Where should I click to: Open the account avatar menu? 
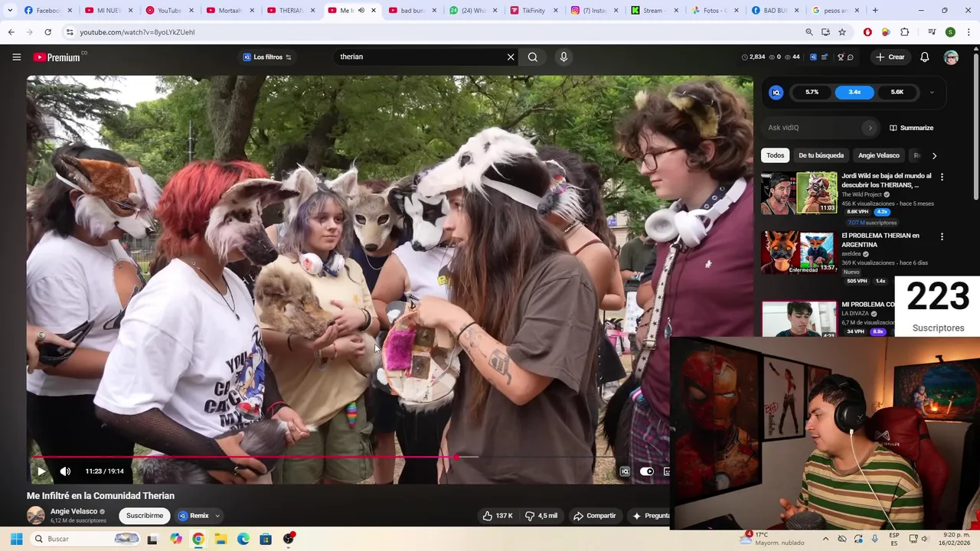[x=951, y=57]
